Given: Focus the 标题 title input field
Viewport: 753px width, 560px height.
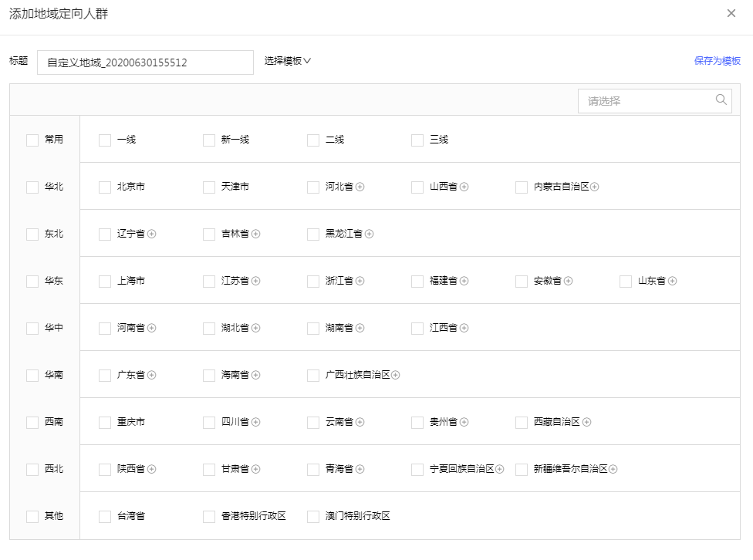Looking at the screenshot, I should click(145, 62).
